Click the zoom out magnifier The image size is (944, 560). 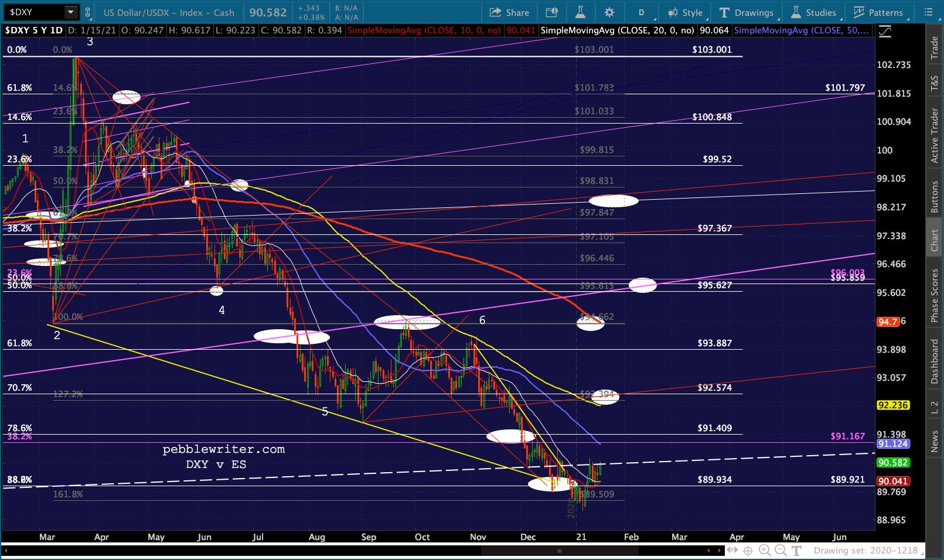coord(781,551)
